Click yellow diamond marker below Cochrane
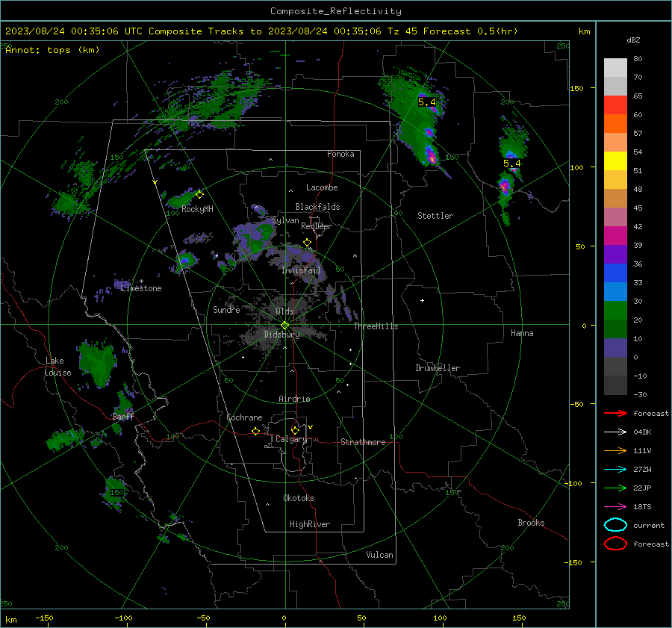The image size is (672, 628). coord(256,431)
